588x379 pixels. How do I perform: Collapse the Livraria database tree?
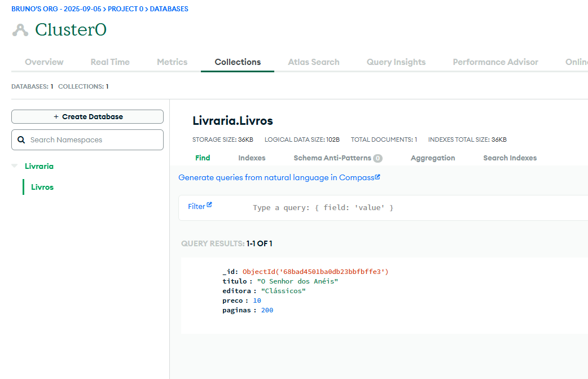pos(15,166)
